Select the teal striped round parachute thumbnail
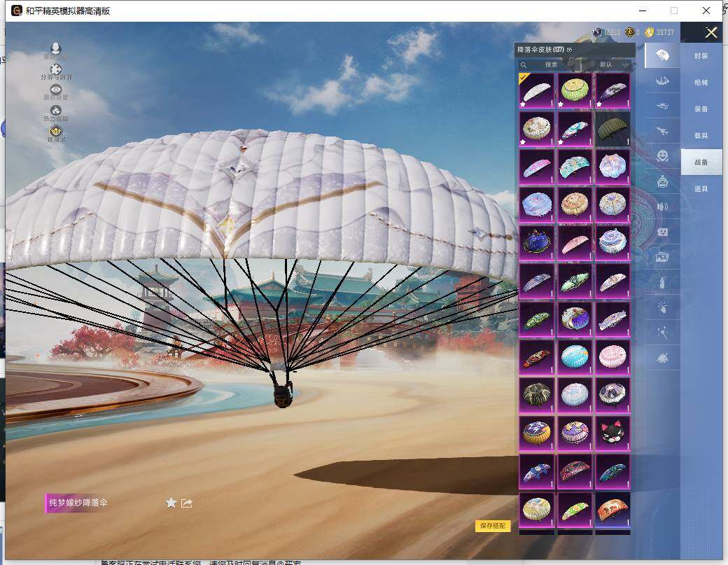The height and width of the screenshot is (565, 728). click(x=575, y=358)
